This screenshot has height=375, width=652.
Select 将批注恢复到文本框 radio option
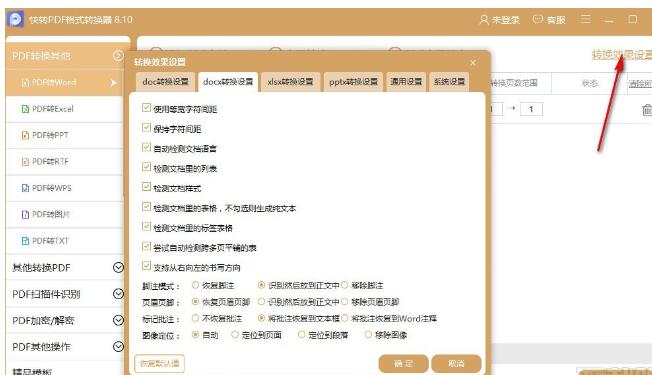(261, 318)
